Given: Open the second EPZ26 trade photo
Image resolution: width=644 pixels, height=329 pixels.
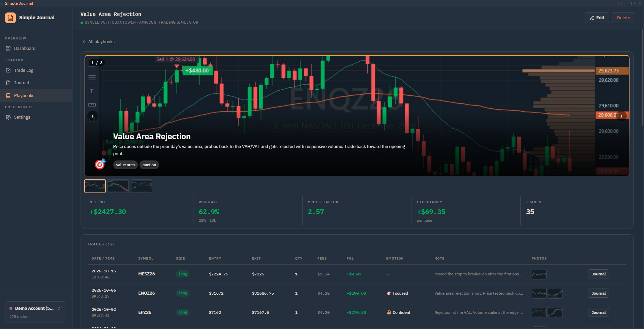Looking at the screenshot, I should [x=555, y=312].
